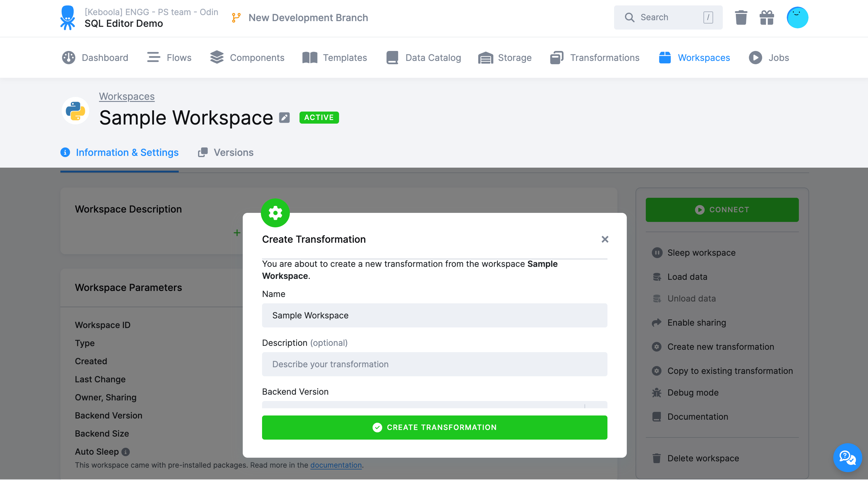The width and height of the screenshot is (868, 480).
Task: Edit workspace name with the pencil icon
Action: click(284, 118)
